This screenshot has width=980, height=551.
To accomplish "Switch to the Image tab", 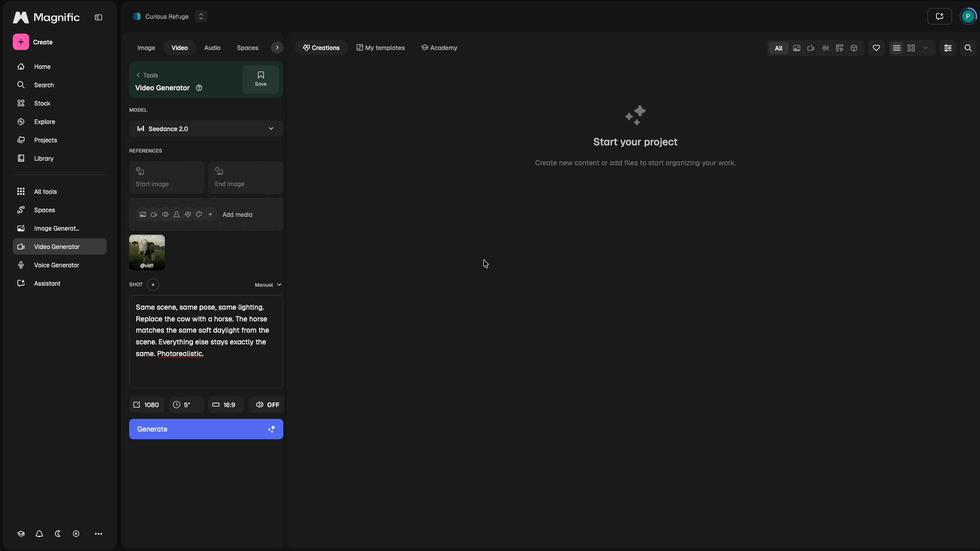I will (146, 48).
